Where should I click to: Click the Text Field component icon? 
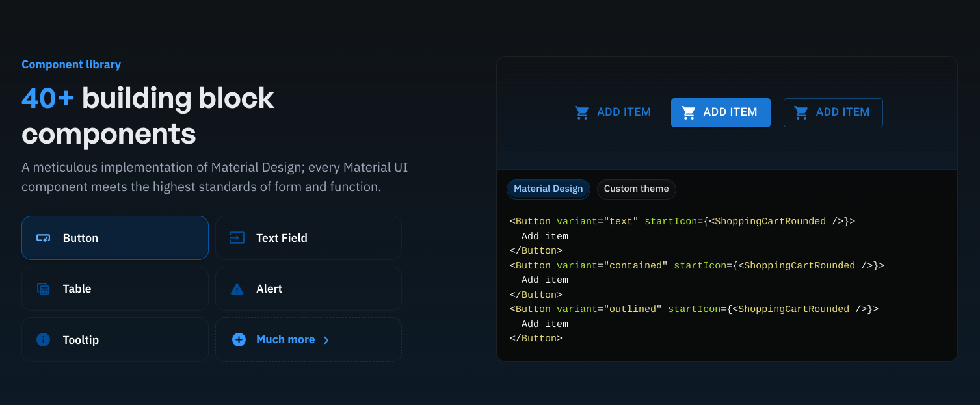[237, 238]
